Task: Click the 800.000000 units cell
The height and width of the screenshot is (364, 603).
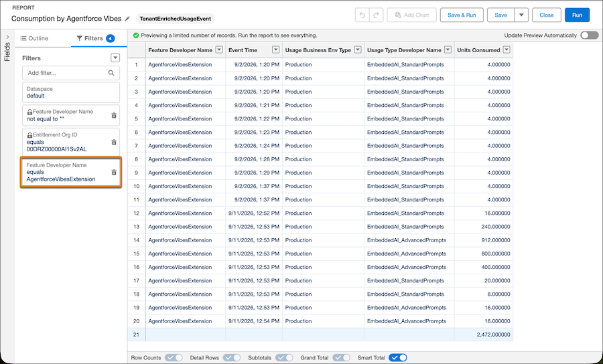Action: 483,254
